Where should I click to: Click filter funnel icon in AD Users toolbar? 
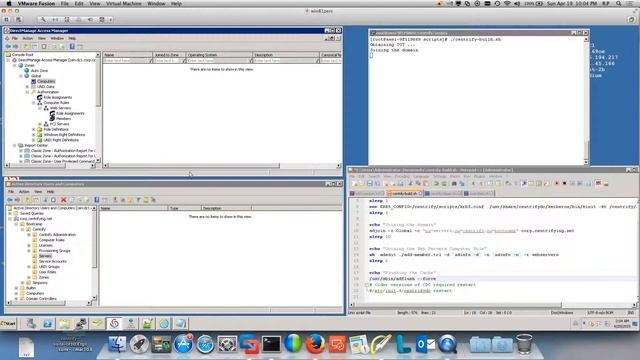138,200
